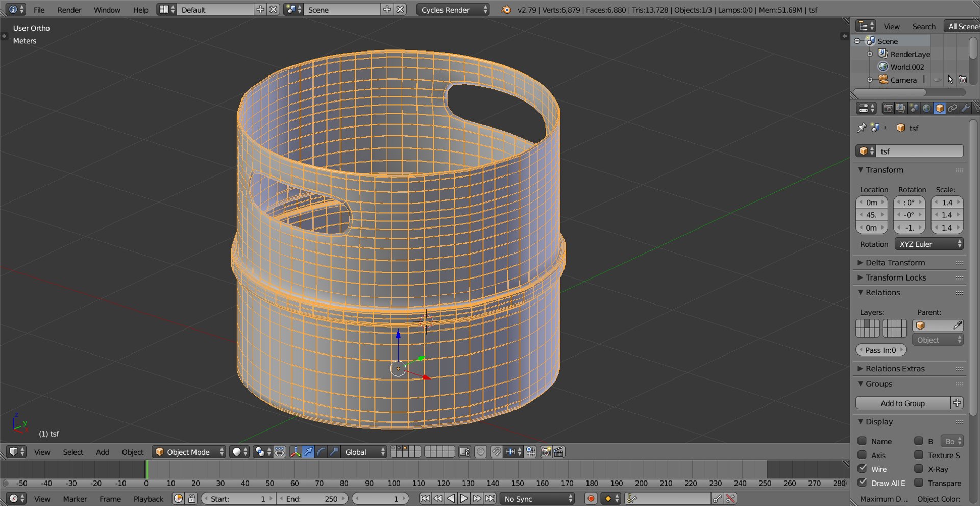The height and width of the screenshot is (506, 980).
Task: Toggle the Camera render visibility icon
Action: click(x=963, y=80)
